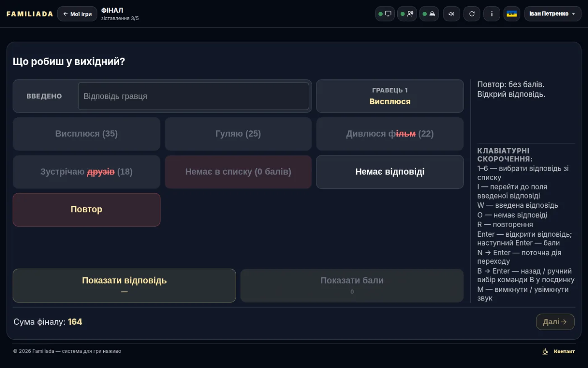Expand the Іван Петренко user menu

coord(553,14)
